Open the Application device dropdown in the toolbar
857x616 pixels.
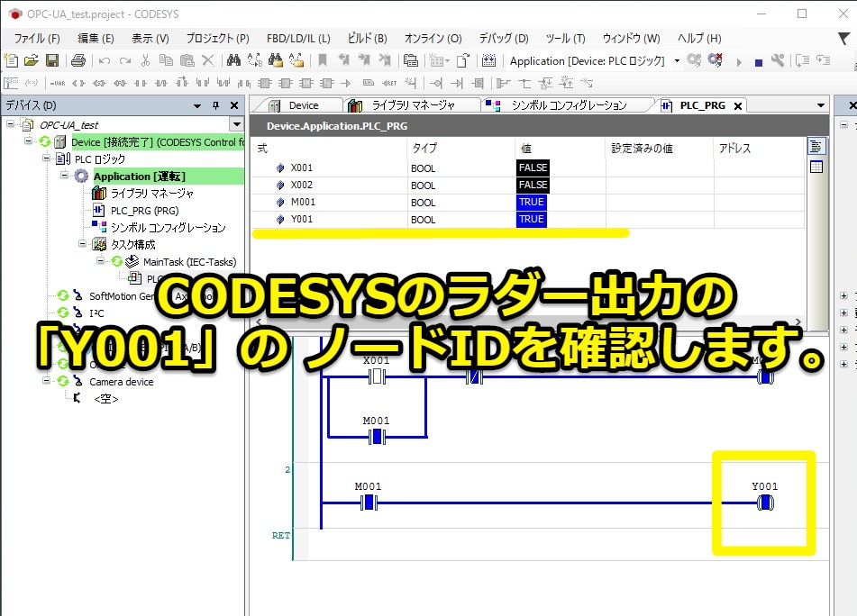pyautogui.click(x=676, y=61)
